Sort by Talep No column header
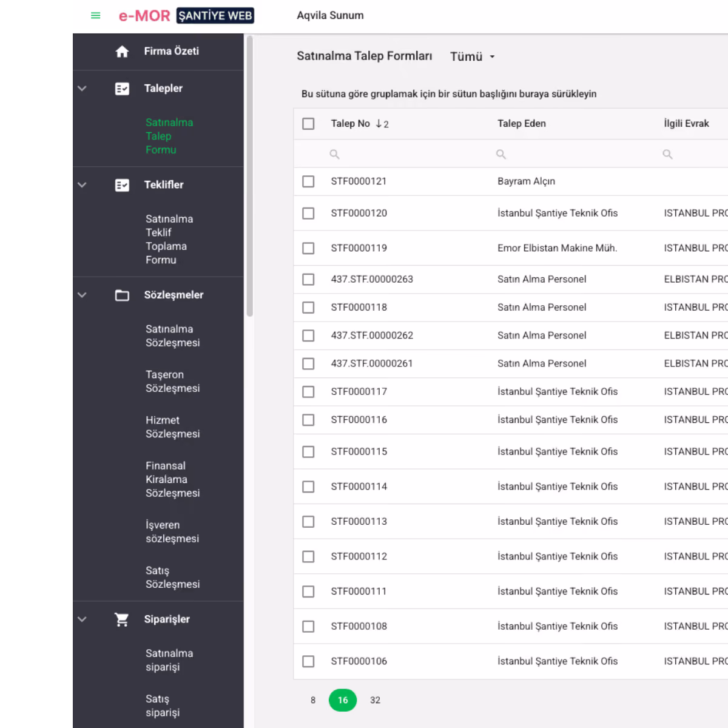This screenshot has width=728, height=728. click(351, 124)
